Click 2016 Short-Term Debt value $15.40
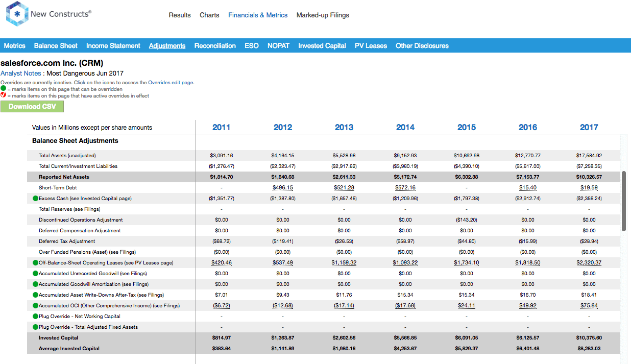This screenshot has height=364, width=631. 528,188
